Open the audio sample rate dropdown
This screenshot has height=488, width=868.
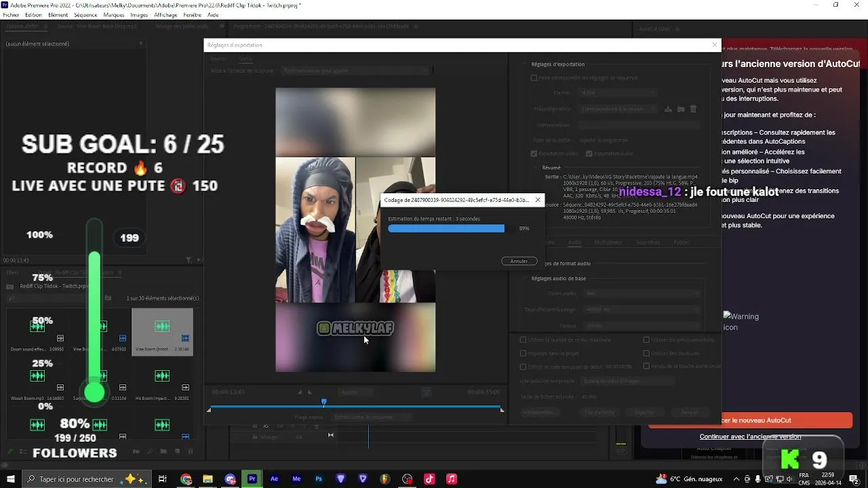641,310
